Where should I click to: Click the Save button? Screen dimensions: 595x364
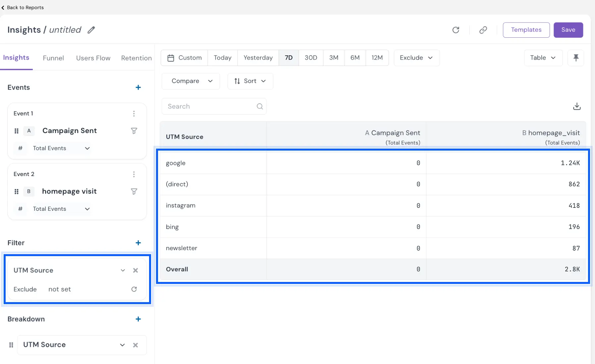point(568,30)
